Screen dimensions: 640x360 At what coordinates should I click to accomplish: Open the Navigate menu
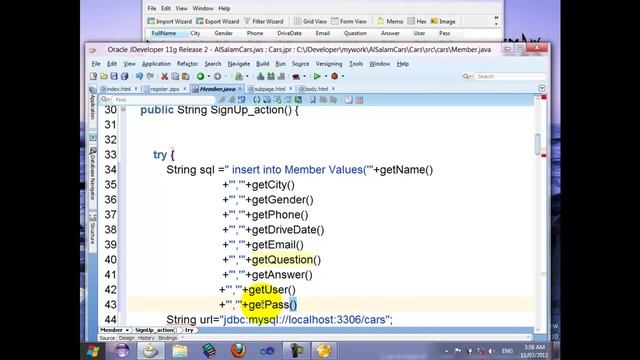[239, 64]
